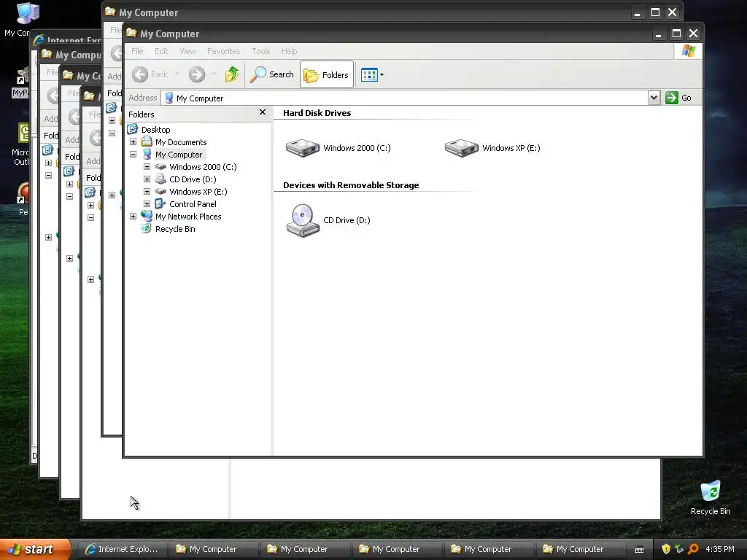The height and width of the screenshot is (560, 747).
Task: Select My Network Places in tree
Action: tap(188, 216)
